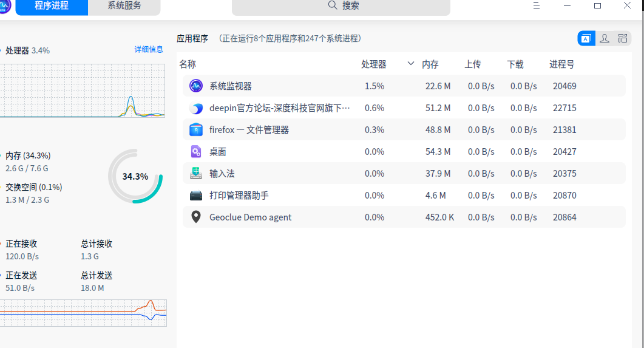Image resolution: width=644 pixels, height=348 pixels.
Task: Select the 输入法 process name
Action: click(x=222, y=173)
